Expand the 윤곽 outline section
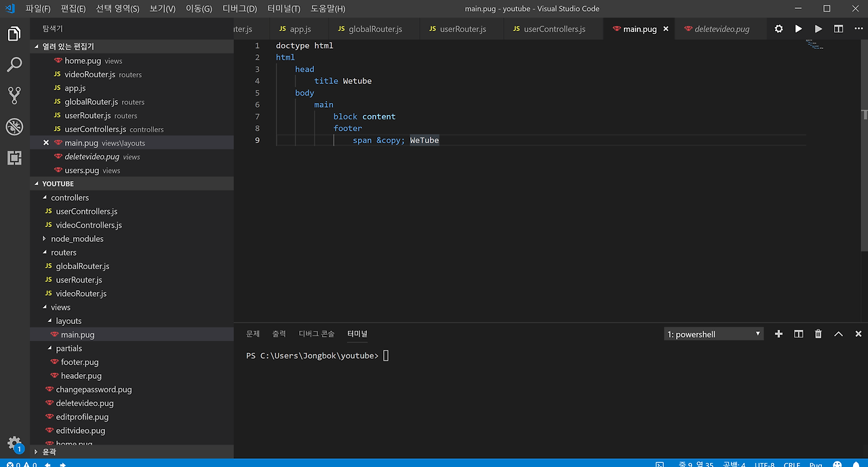Viewport: 868px width, 467px height. [49, 451]
